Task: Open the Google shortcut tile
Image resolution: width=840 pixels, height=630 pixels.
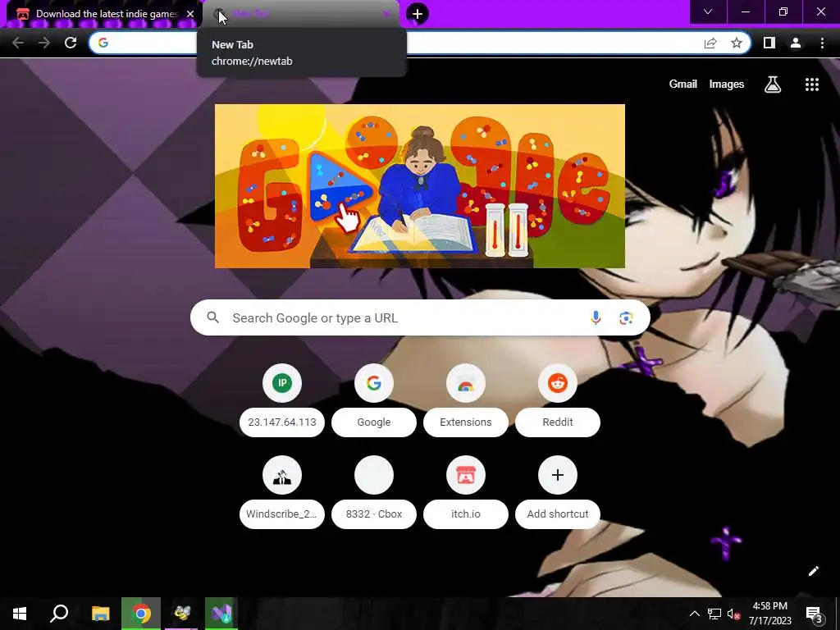Action: (374, 400)
